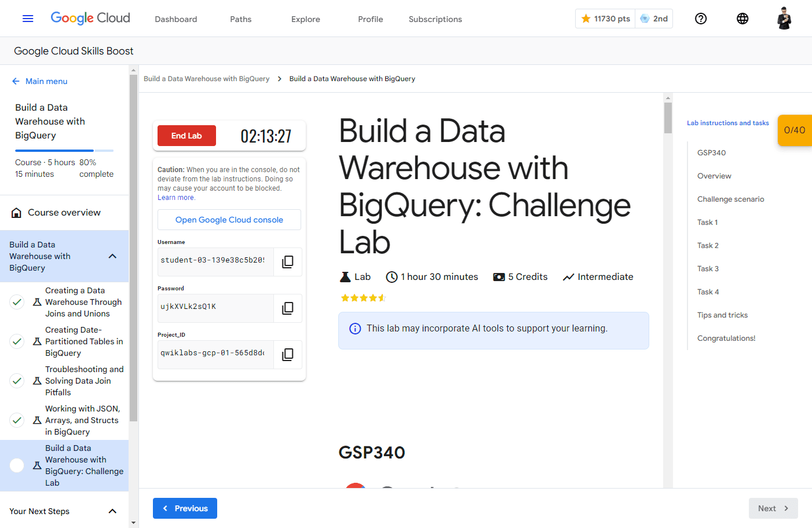Collapse the Your Next Steps section
The image size is (812, 528).
(x=112, y=511)
